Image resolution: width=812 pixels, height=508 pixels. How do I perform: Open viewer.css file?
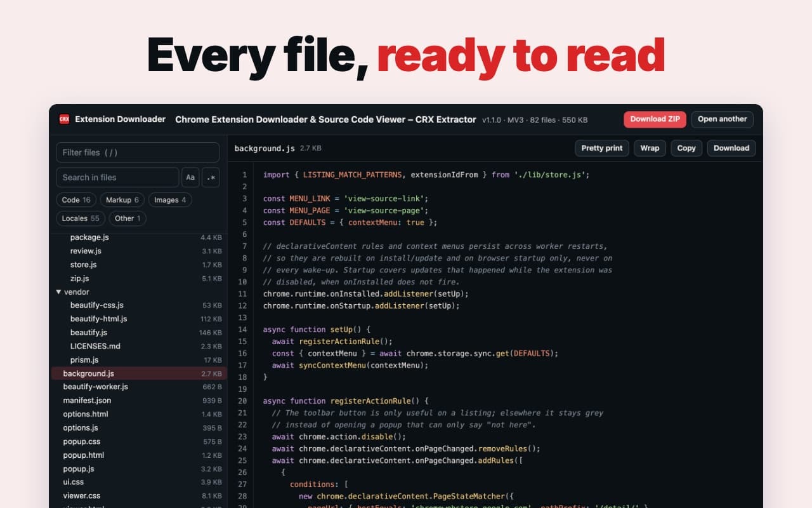[139, 496]
